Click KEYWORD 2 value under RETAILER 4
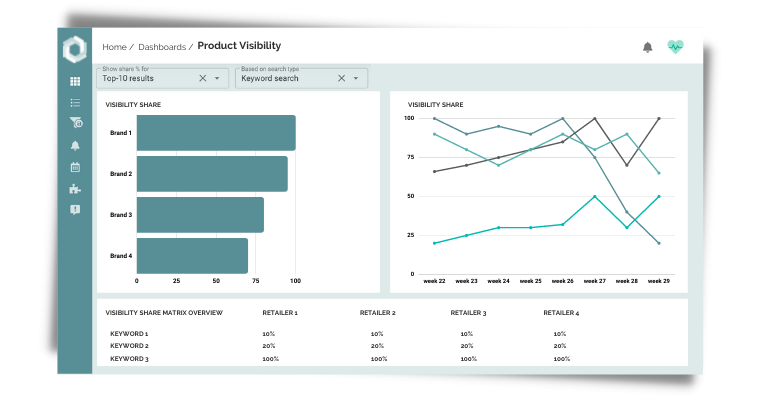This screenshot has height=398, width=760. click(560, 346)
